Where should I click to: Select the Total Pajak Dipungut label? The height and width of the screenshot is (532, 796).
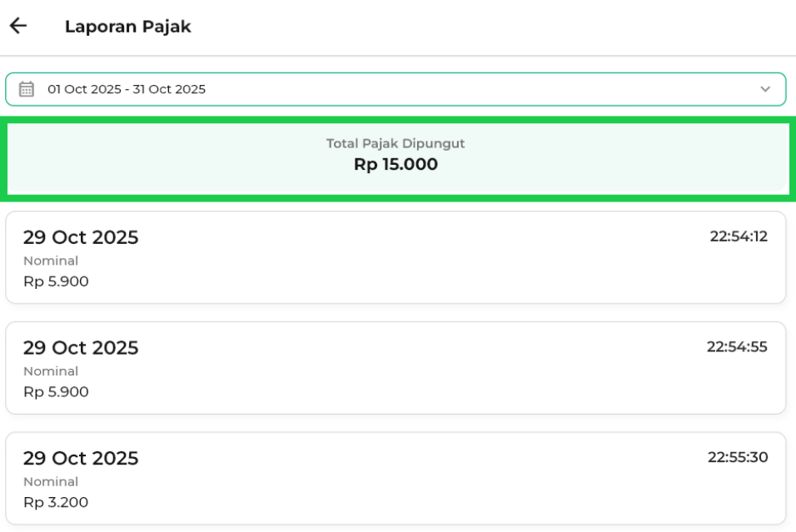pyautogui.click(x=396, y=143)
